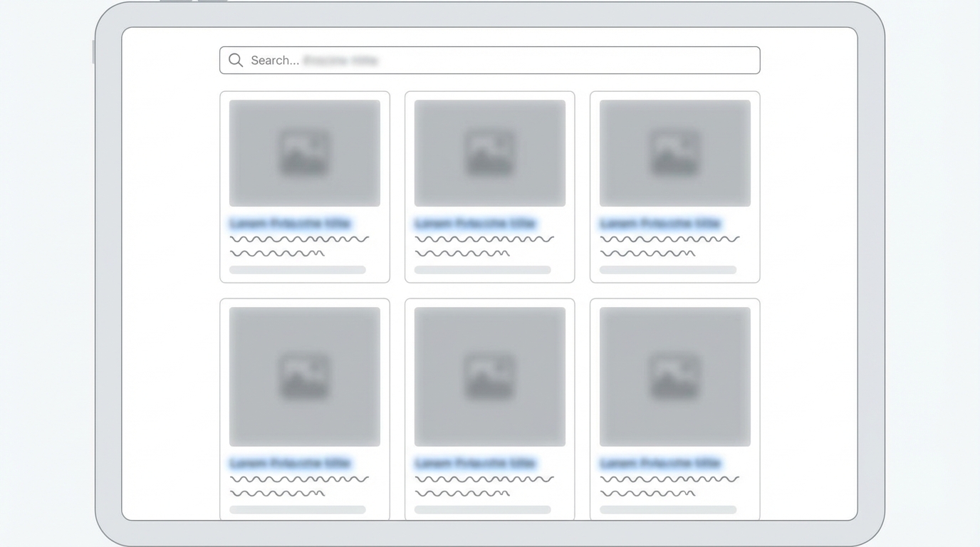Open the image placeholder in the top-left card
Screen dimensions: 980x547
305,153
